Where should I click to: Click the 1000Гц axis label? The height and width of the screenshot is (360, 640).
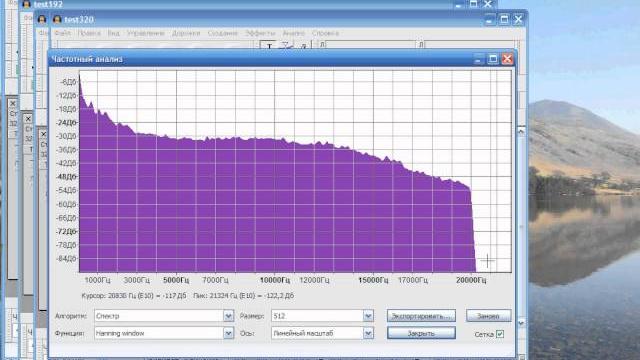[x=97, y=280]
